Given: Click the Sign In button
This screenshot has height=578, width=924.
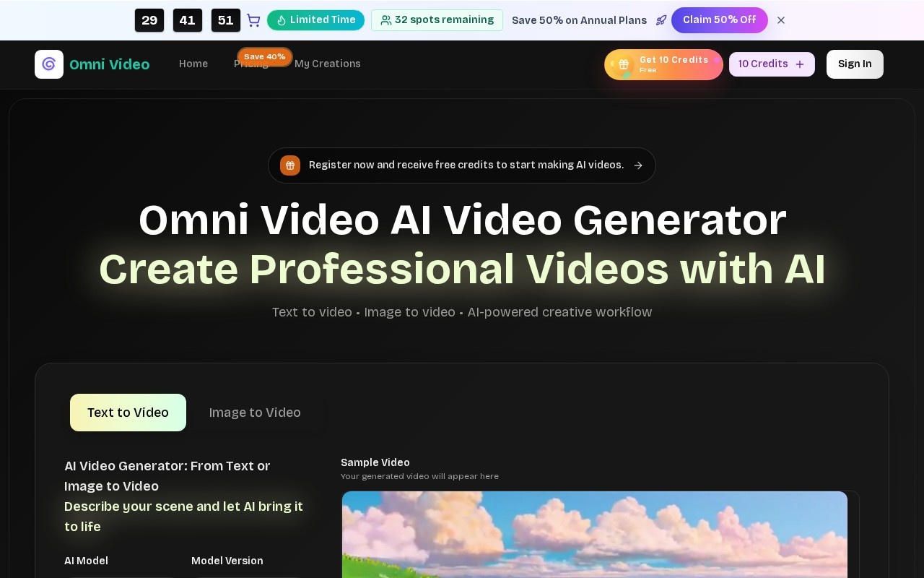Looking at the screenshot, I should pyautogui.click(x=855, y=64).
